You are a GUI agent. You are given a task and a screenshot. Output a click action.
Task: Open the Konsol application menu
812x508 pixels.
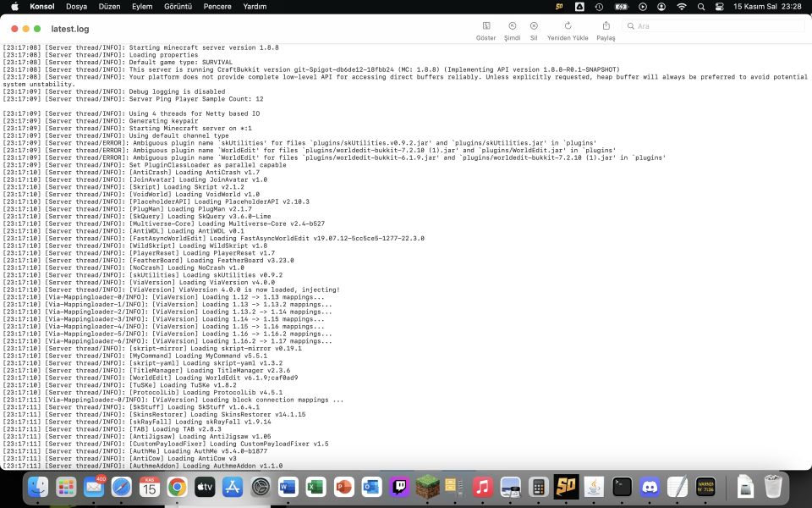42,7
